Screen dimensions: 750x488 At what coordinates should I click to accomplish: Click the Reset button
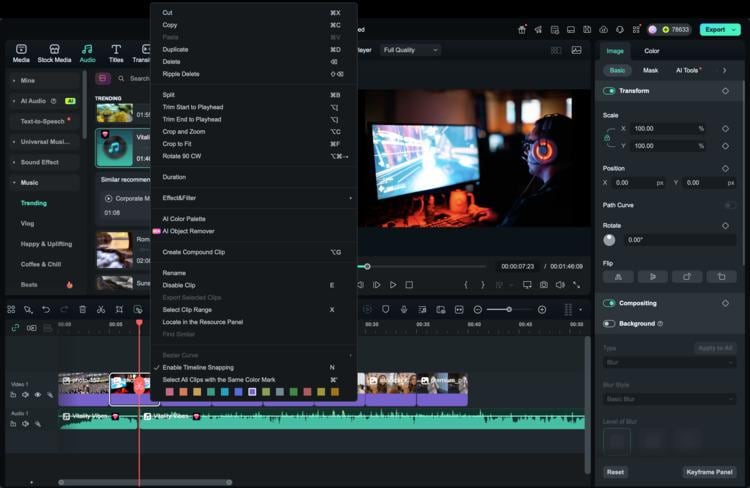click(615, 472)
